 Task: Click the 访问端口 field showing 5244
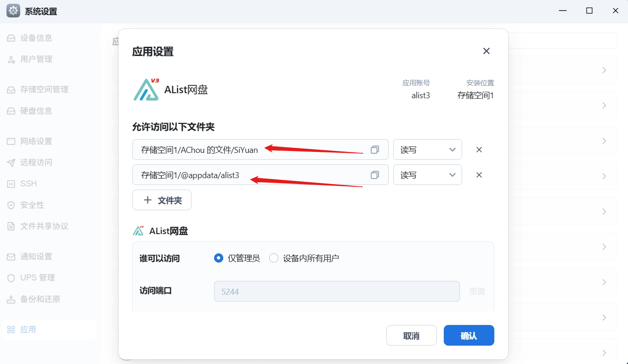click(337, 291)
